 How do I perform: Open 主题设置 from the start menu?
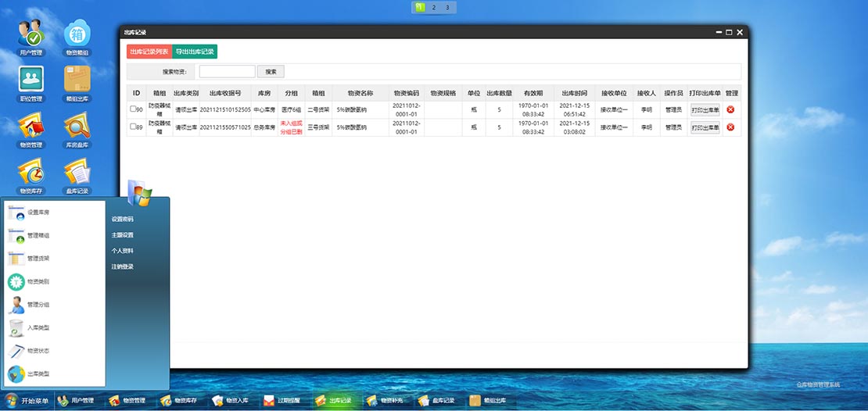click(x=122, y=235)
